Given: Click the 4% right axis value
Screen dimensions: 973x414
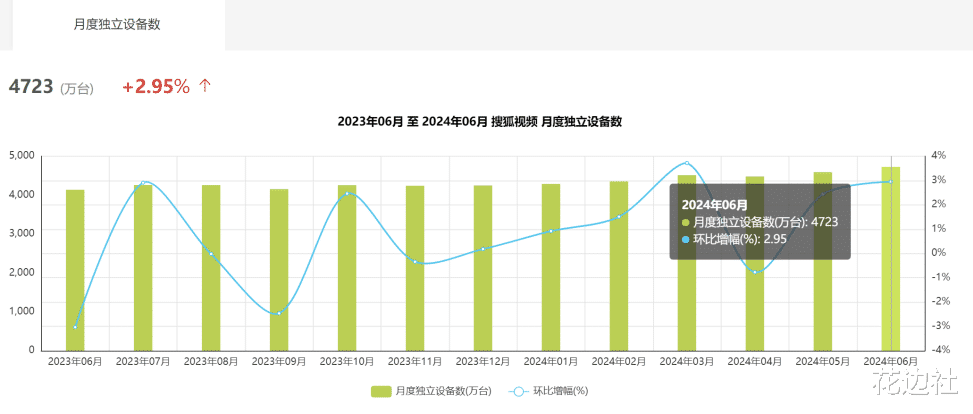Looking at the screenshot, I should click(x=938, y=156).
